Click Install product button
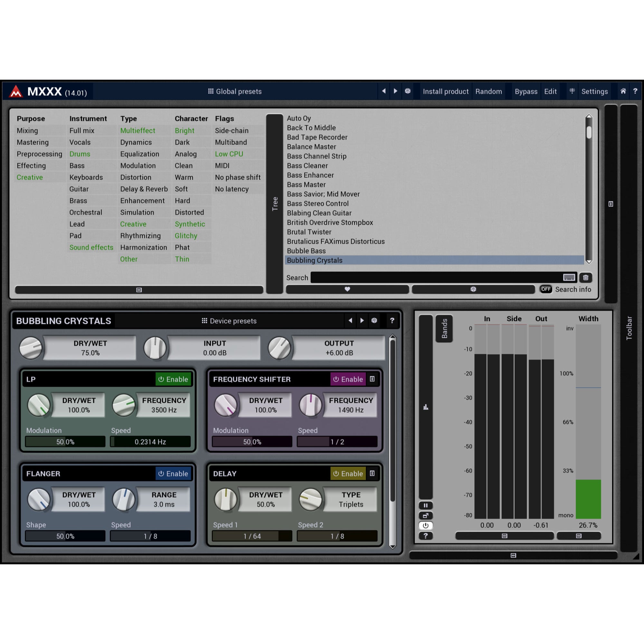Image resolution: width=644 pixels, height=644 pixels. point(446,91)
